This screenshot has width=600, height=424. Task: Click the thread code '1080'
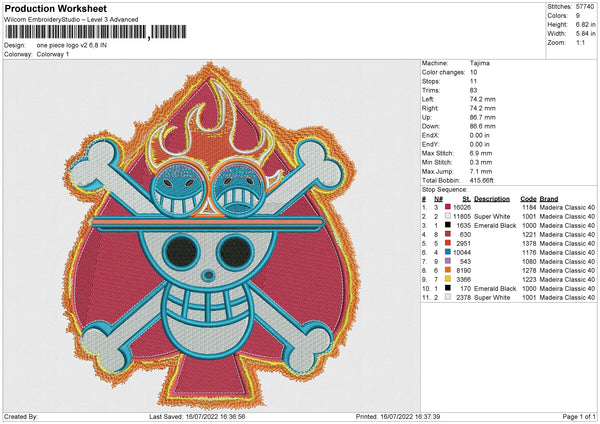click(x=530, y=261)
